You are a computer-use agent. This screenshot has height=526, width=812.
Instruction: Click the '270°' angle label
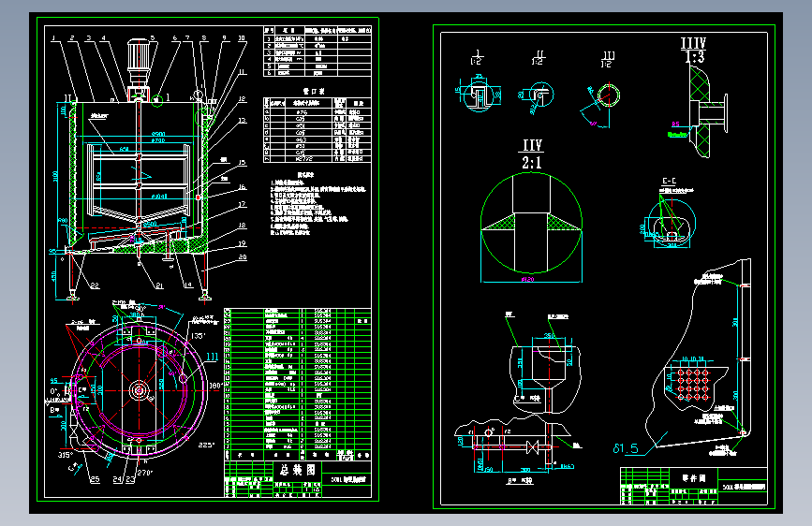click(x=144, y=473)
